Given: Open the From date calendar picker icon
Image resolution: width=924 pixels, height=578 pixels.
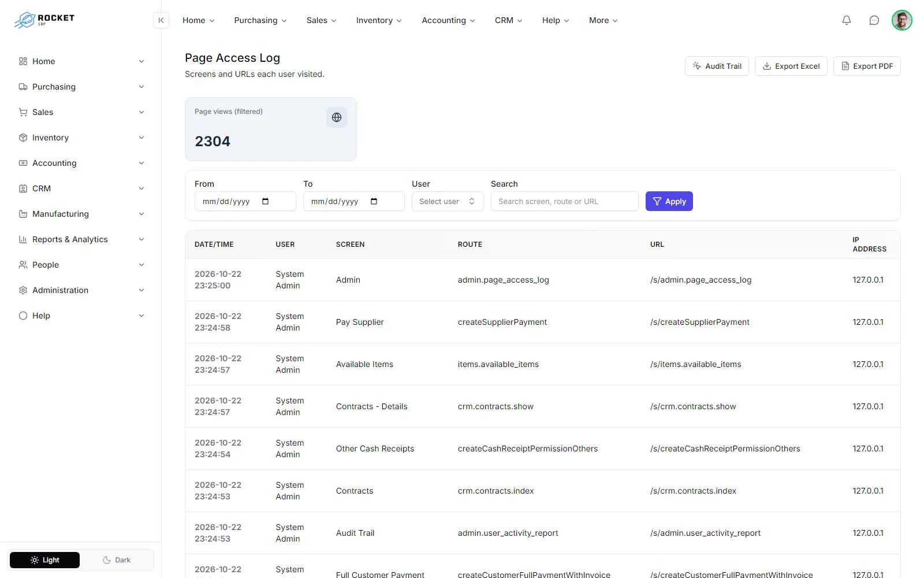Looking at the screenshot, I should 266,201.
